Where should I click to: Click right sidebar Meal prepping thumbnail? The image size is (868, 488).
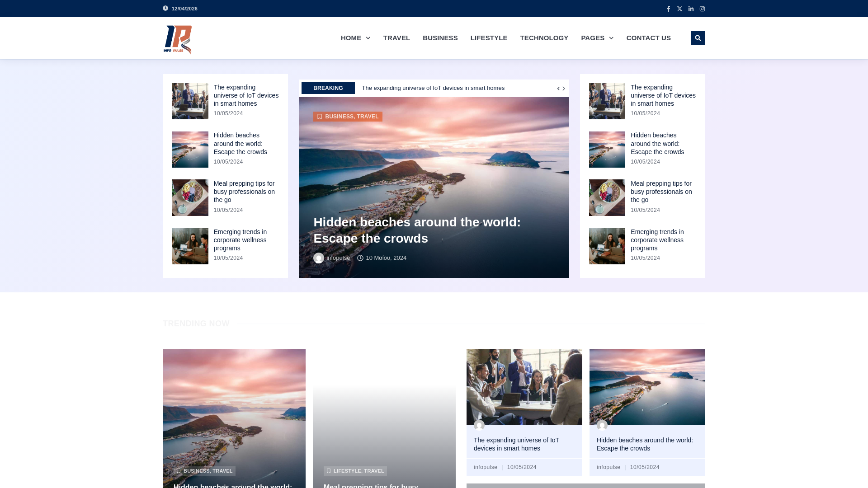point(607,198)
